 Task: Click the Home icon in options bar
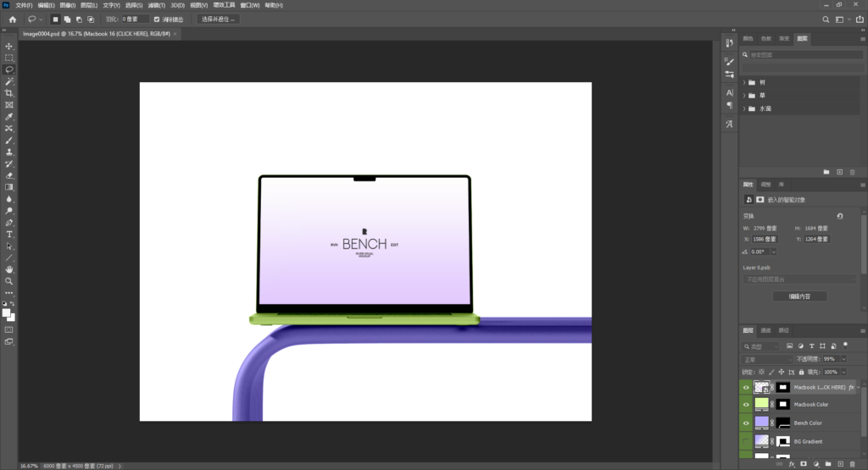pos(12,19)
